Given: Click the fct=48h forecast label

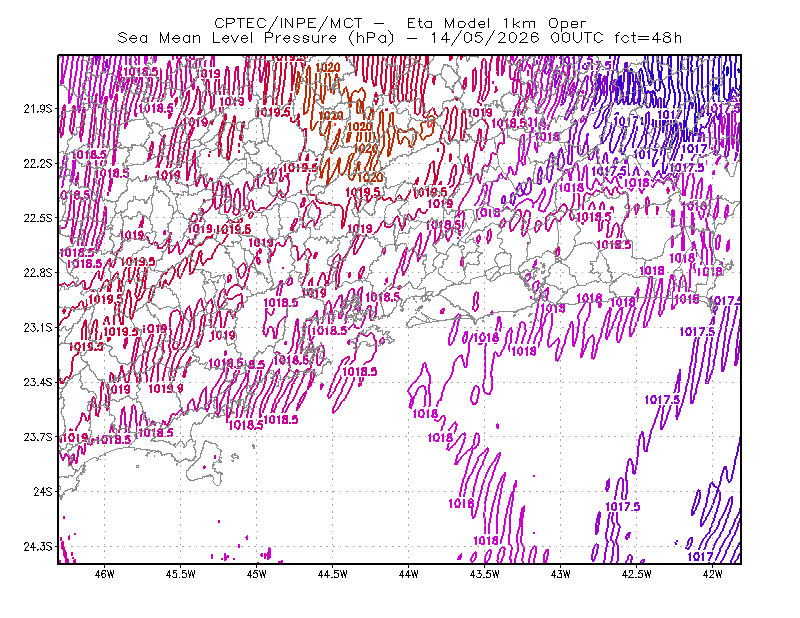Looking at the screenshot, I should point(648,38).
